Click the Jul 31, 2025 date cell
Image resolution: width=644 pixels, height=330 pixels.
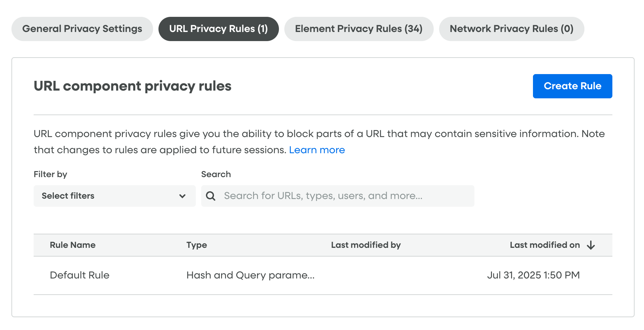tap(533, 275)
